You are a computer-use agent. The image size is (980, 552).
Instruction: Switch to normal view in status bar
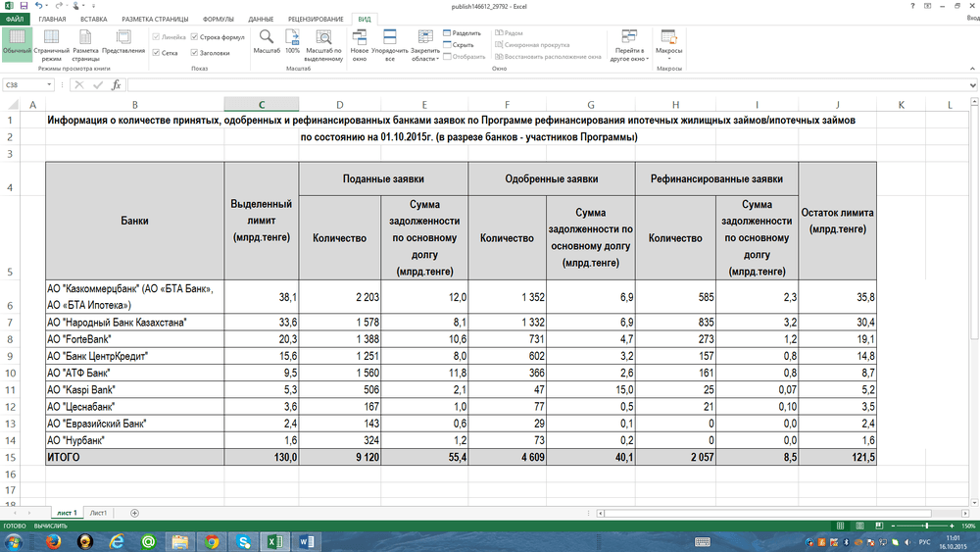pos(841,526)
